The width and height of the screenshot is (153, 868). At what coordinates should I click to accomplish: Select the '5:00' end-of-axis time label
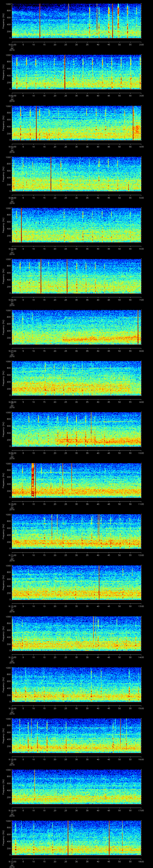tap(141, 198)
